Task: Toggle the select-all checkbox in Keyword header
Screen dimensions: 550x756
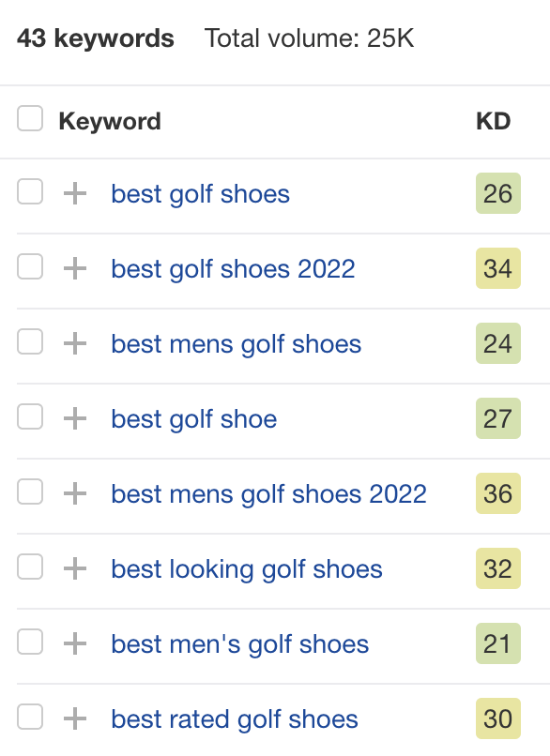Action: [30, 118]
